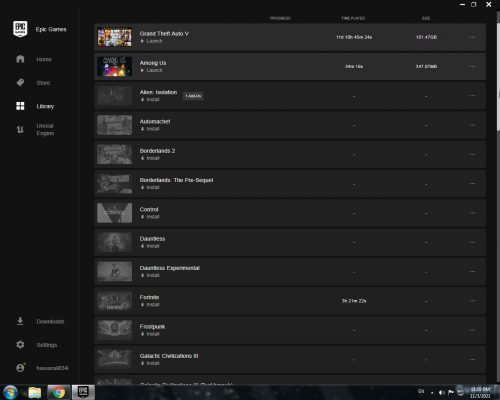Click the Dauntless Experimental title
This screenshot has height=400, width=500.
pos(170,268)
